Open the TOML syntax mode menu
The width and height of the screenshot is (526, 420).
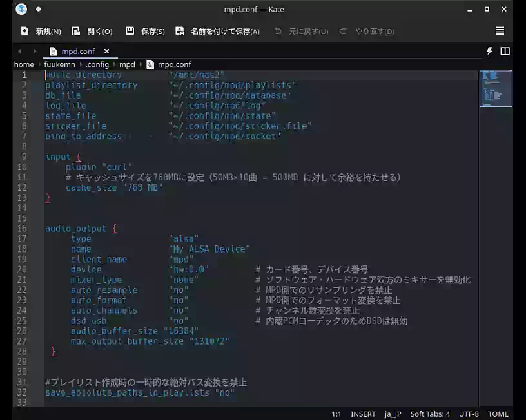[498, 414]
